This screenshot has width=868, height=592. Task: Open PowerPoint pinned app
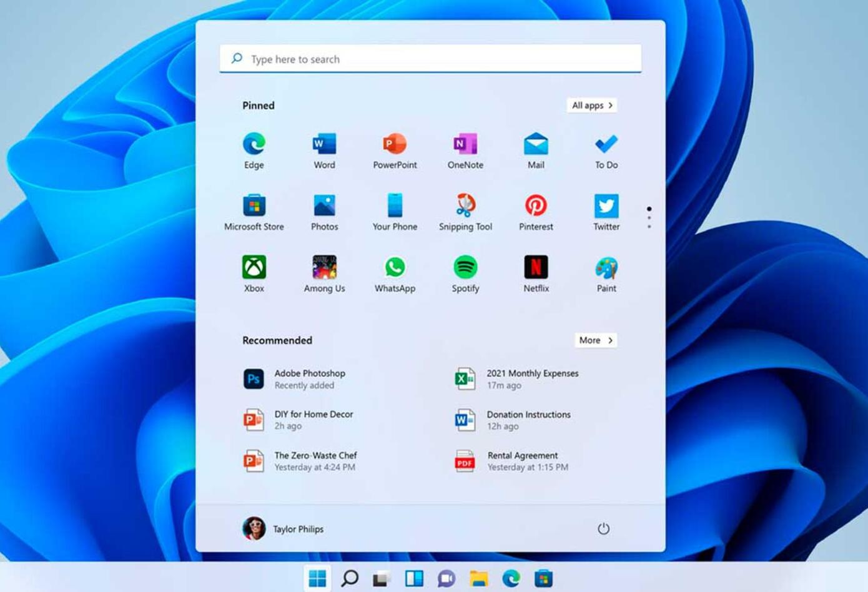395,150
